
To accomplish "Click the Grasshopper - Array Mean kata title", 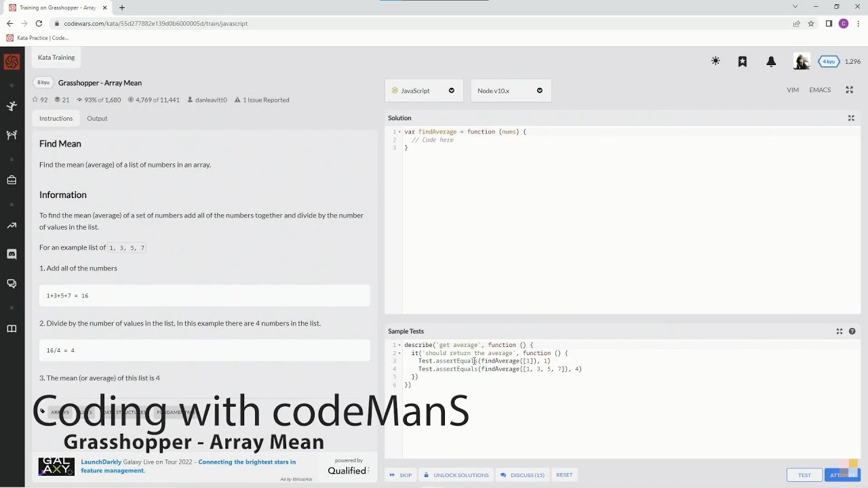I will [100, 83].
